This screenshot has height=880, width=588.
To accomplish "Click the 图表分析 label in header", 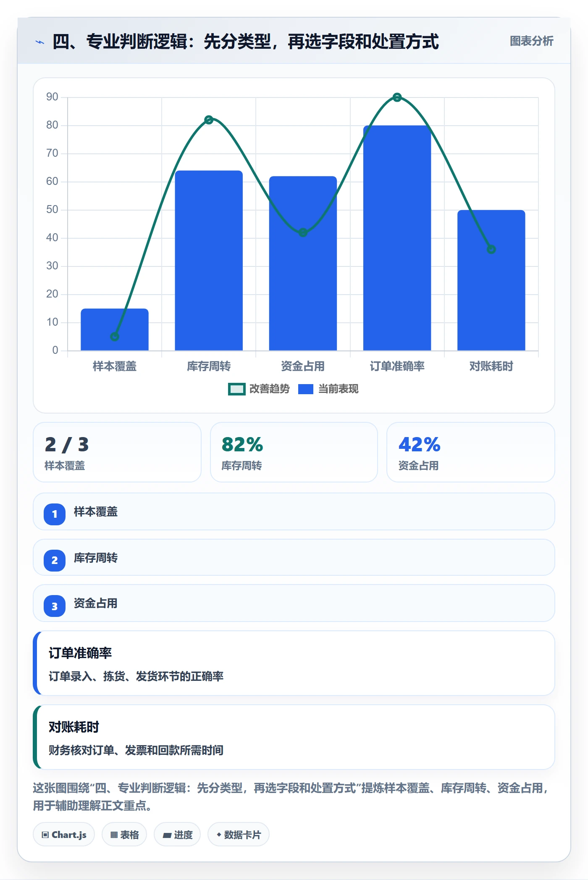I will [531, 41].
